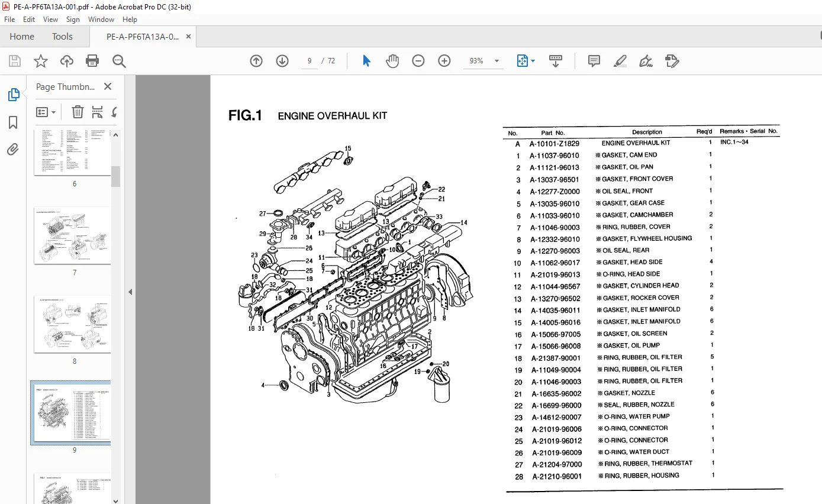Viewport: 822px width, 504px height.
Task: Expand the fit-page view options arrow
Action: click(533, 61)
